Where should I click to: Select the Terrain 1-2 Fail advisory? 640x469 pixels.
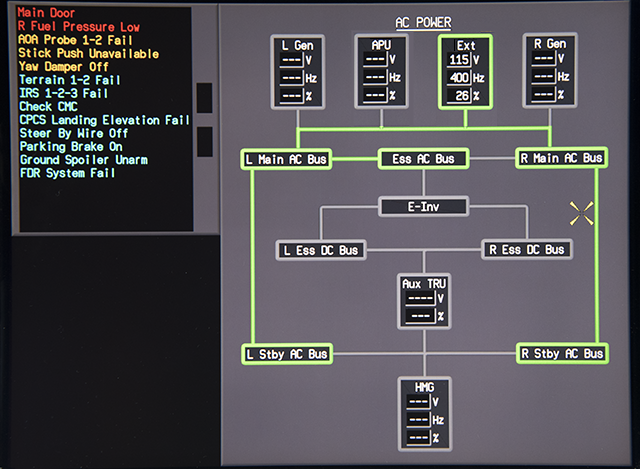click(70, 80)
